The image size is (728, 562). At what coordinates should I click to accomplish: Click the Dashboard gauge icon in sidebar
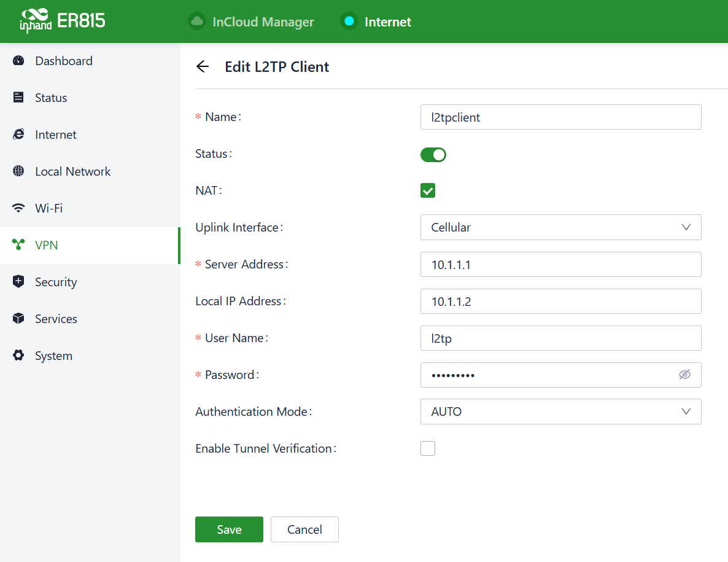point(18,61)
